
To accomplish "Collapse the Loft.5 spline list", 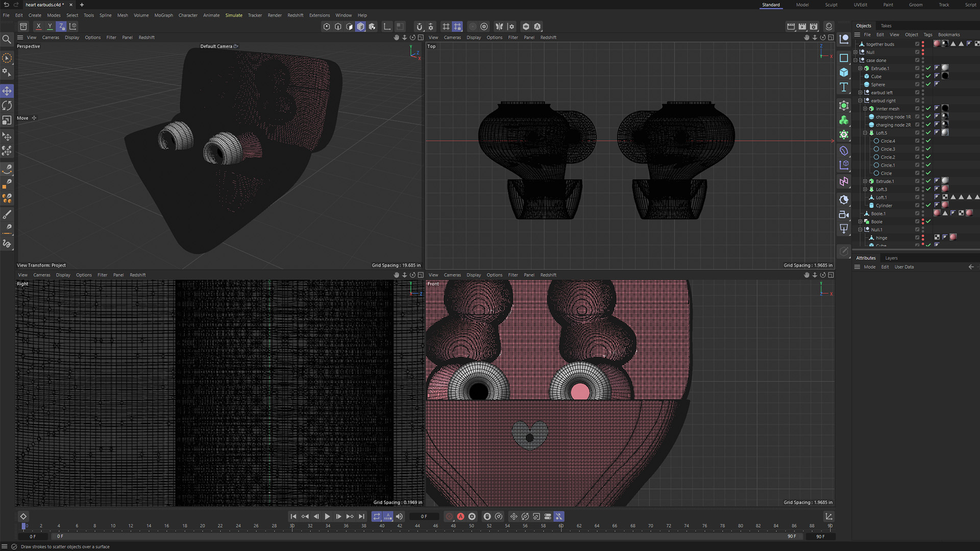I will (865, 133).
